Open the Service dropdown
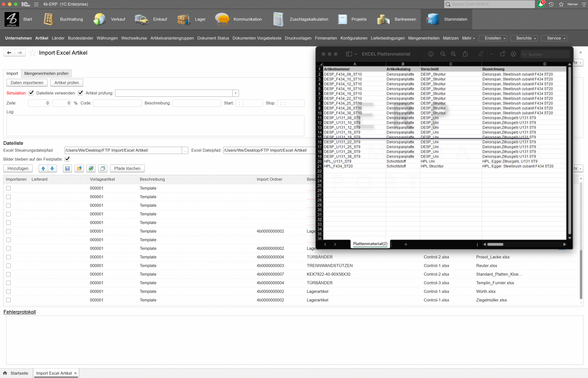This screenshot has height=378, width=588. [x=554, y=38]
